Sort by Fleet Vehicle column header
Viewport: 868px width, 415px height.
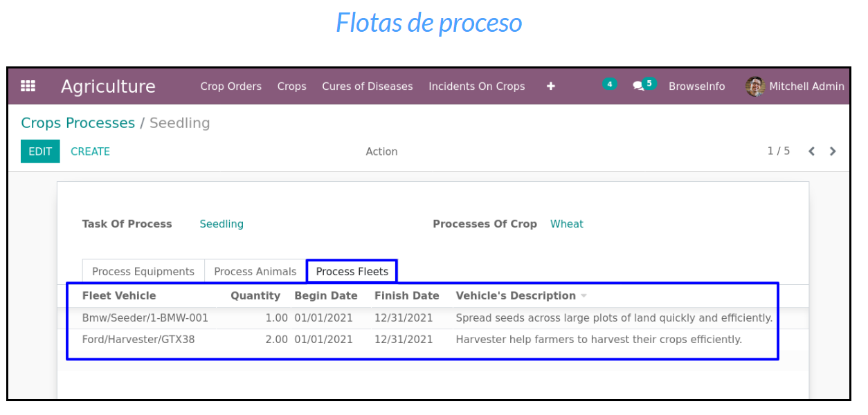pyautogui.click(x=119, y=296)
